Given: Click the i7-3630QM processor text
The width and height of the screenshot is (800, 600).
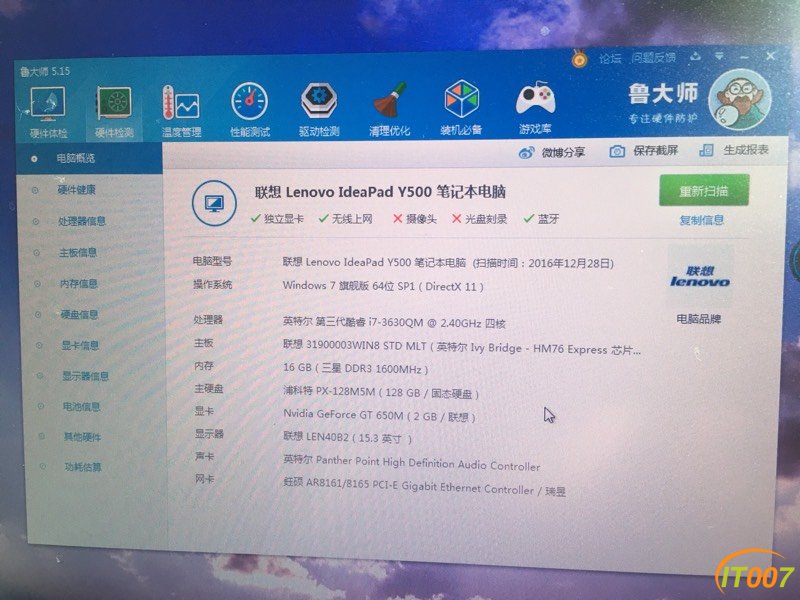Looking at the screenshot, I should [394, 322].
